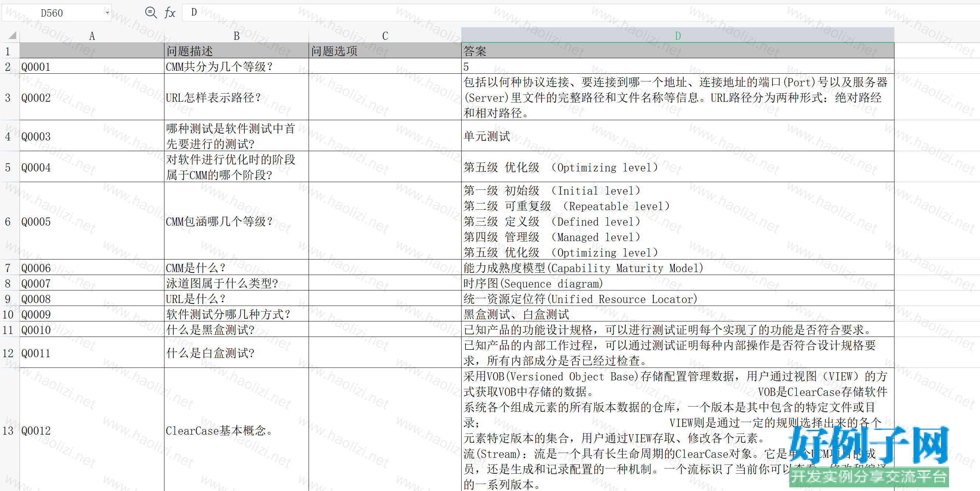The height and width of the screenshot is (491, 980).
Task: Click the fx insert function icon
Action: pyautogui.click(x=170, y=13)
